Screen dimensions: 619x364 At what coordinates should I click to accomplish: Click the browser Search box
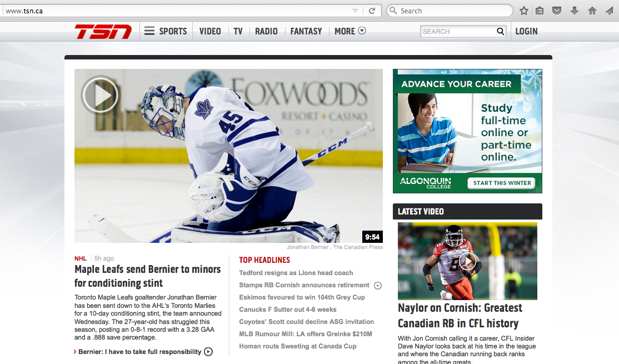(x=450, y=11)
